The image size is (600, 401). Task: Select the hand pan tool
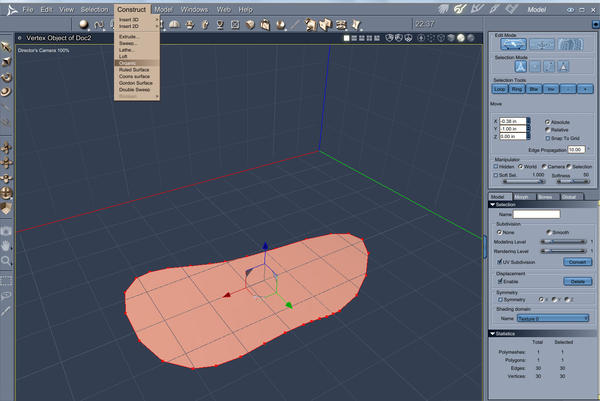click(x=6, y=246)
